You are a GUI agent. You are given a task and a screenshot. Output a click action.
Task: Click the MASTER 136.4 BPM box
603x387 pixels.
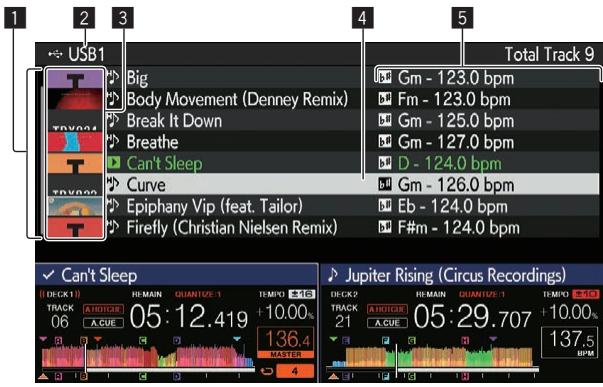tap(285, 342)
